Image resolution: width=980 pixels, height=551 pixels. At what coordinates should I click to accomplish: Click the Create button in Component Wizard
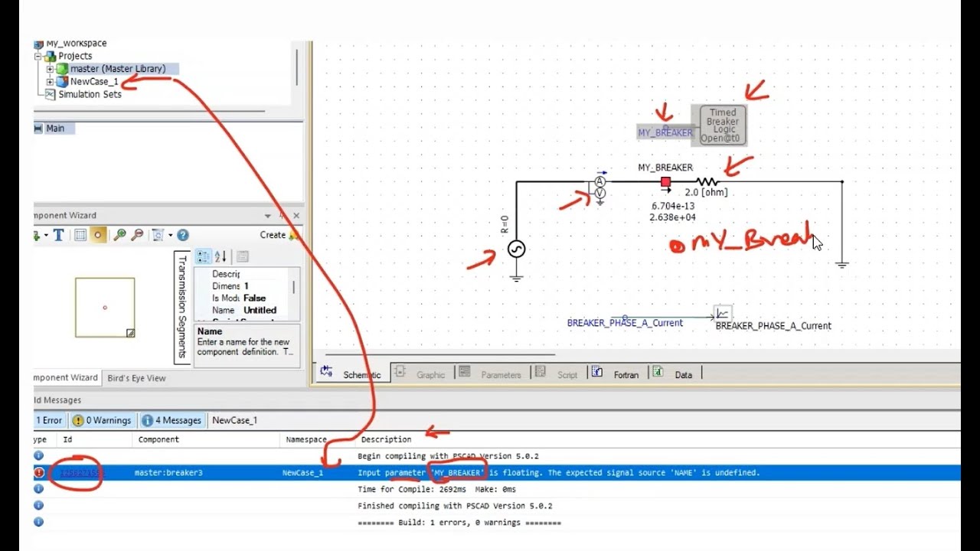click(279, 235)
